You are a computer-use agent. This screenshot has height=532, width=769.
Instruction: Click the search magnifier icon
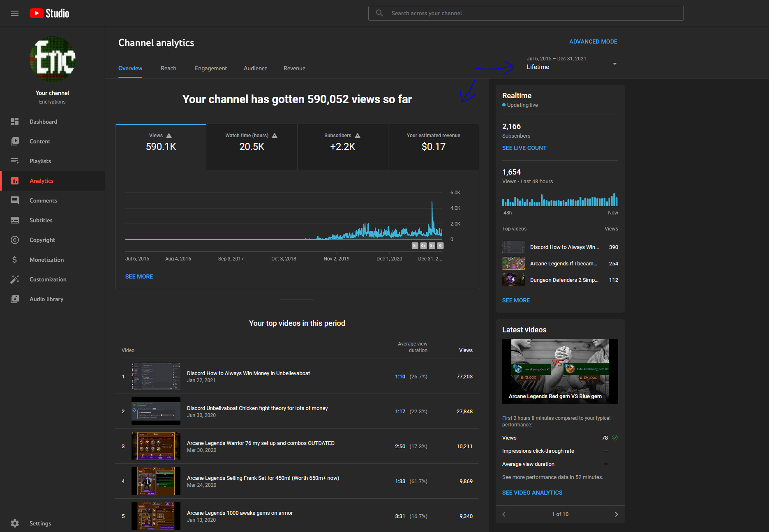(379, 13)
